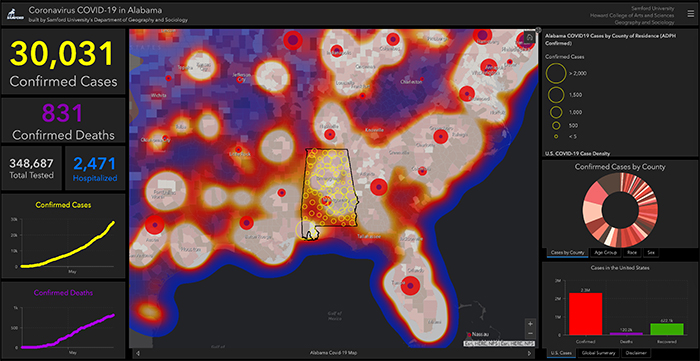Screen dimensions: 700x361
Task: Click the purple Deaths bar in chart
Action: coord(626,334)
